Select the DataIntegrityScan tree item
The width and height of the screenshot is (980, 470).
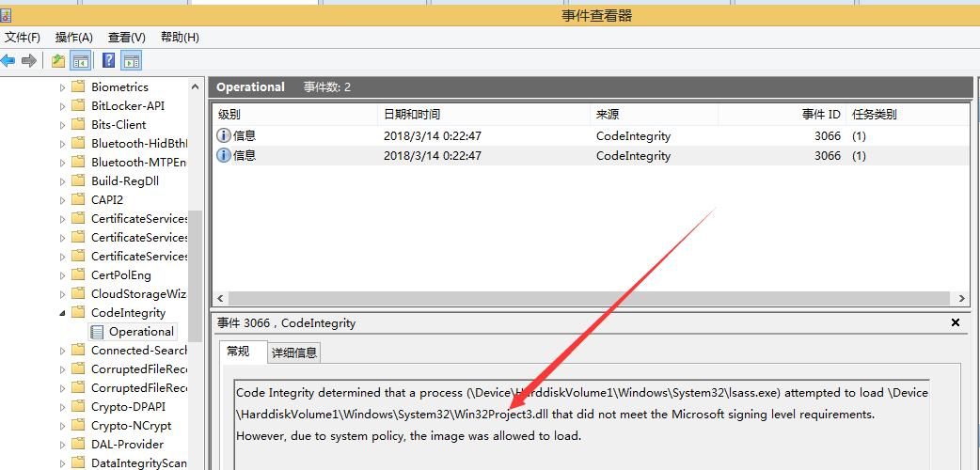(x=139, y=463)
